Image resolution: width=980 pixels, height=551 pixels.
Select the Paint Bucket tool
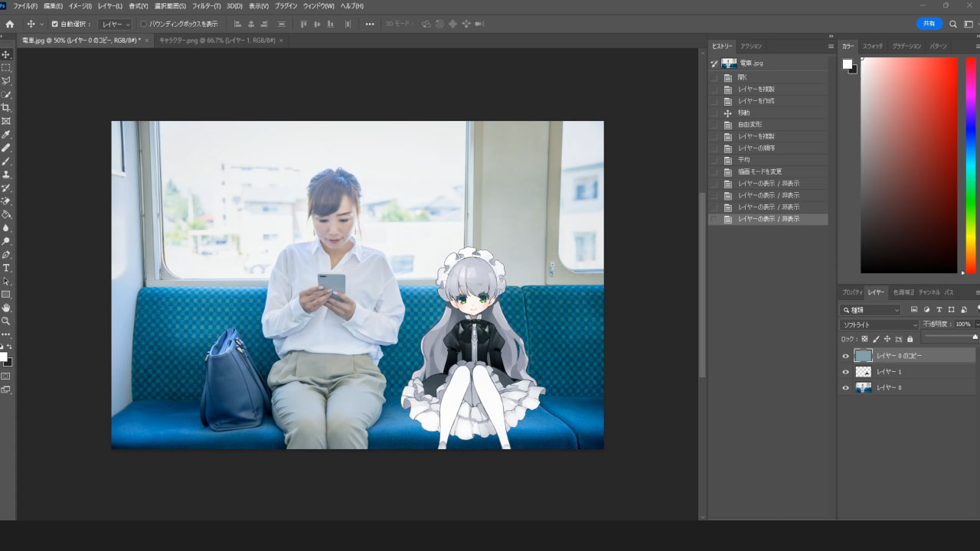[6, 214]
